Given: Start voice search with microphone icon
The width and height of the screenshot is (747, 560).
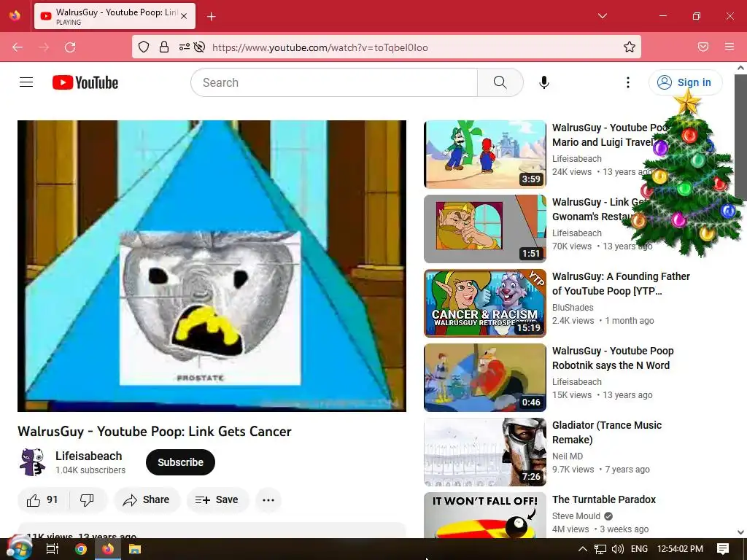Looking at the screenshot, I should (543, 82).
